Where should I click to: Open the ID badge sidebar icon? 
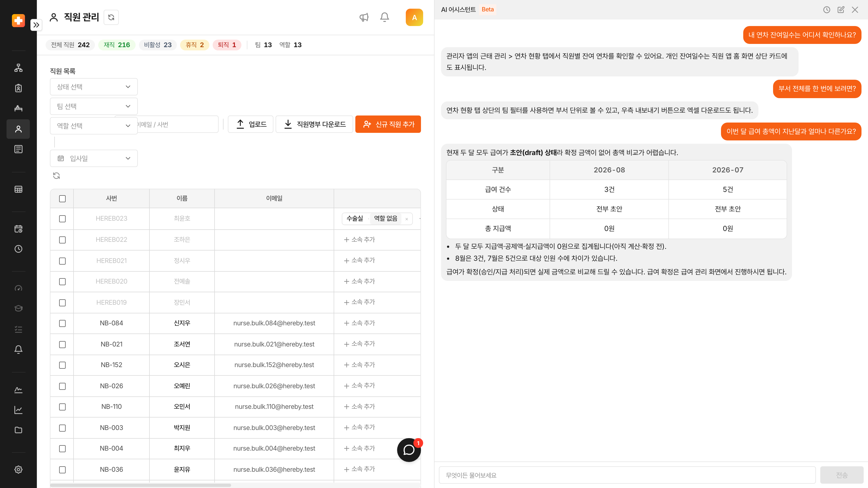(x=18, y=88)
